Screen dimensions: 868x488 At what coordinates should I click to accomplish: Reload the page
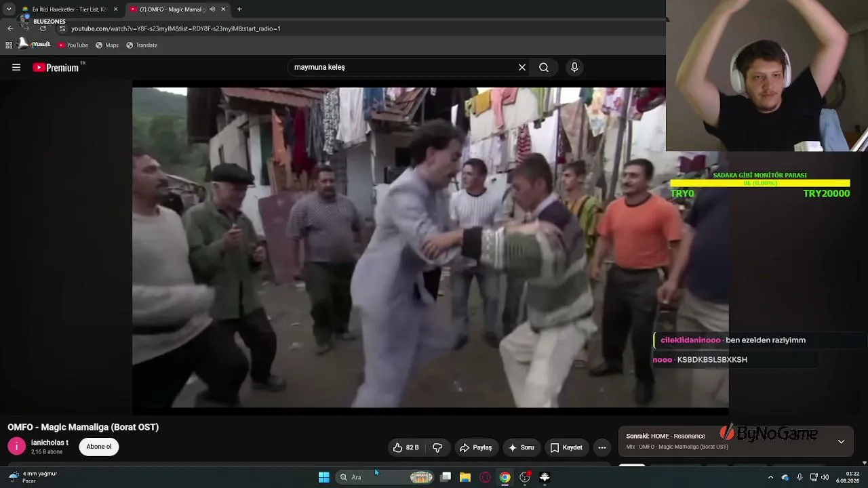point(43,28)
